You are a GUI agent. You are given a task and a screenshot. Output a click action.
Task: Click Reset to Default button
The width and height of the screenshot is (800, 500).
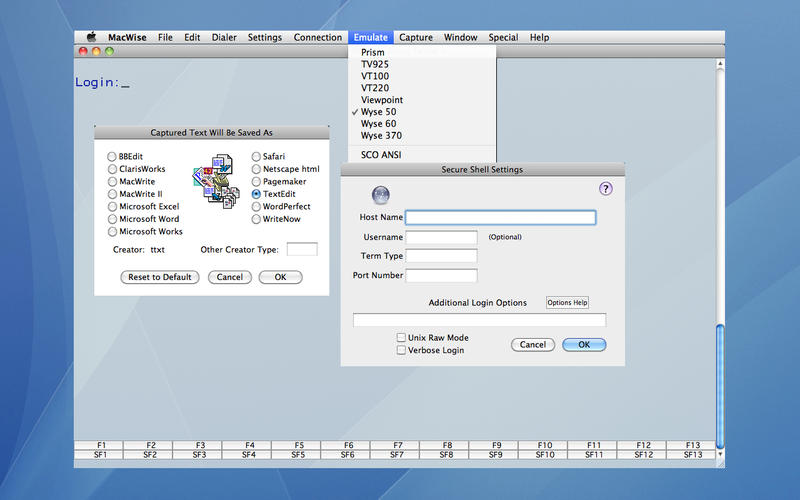pyautogui.click(x=160, y=277)
